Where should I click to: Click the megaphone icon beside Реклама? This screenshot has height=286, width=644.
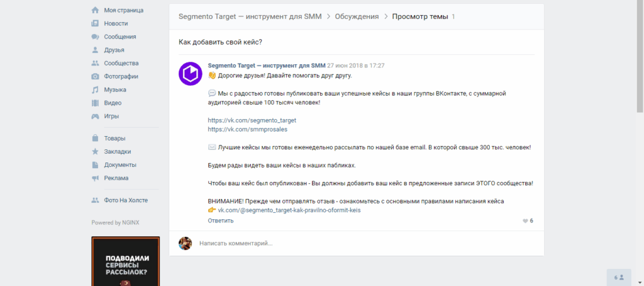point(96,178)
